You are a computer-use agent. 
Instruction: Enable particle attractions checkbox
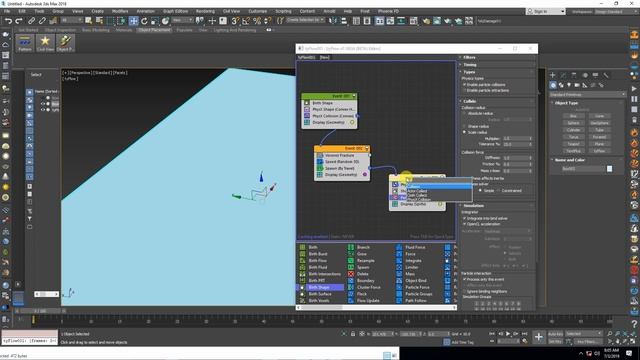point(464,90)
